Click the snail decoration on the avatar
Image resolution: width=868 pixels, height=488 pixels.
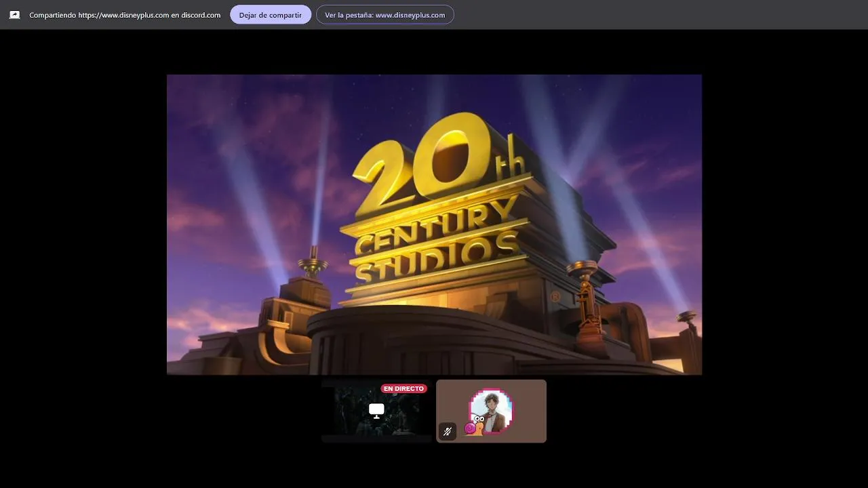475,426
